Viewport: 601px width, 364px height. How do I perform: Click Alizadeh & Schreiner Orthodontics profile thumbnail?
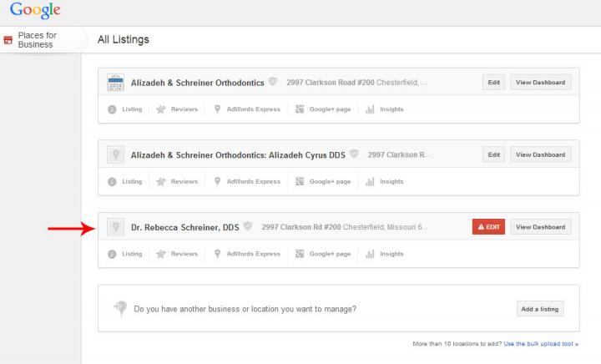coord(115,83)
